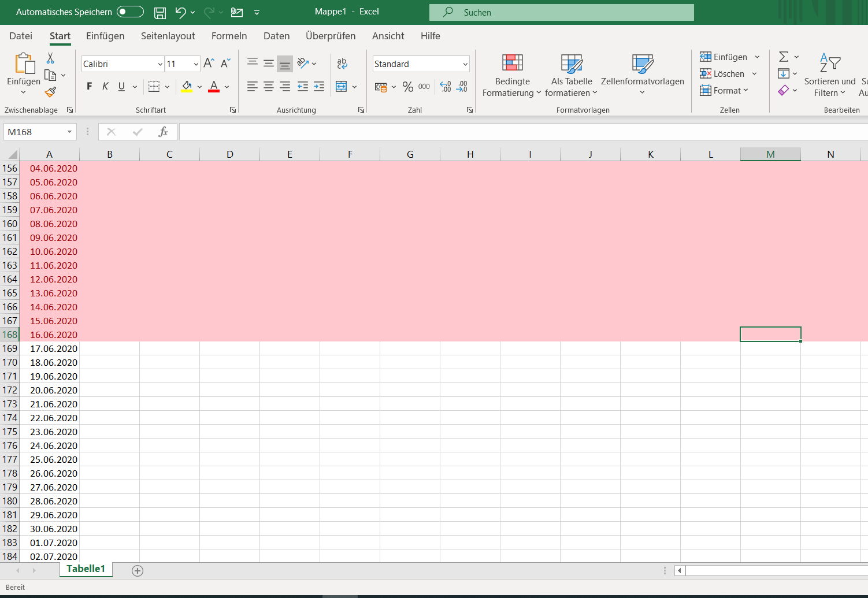Toggle Automatisches Speichern switch
868x598 pixels.
coord(130,12)
